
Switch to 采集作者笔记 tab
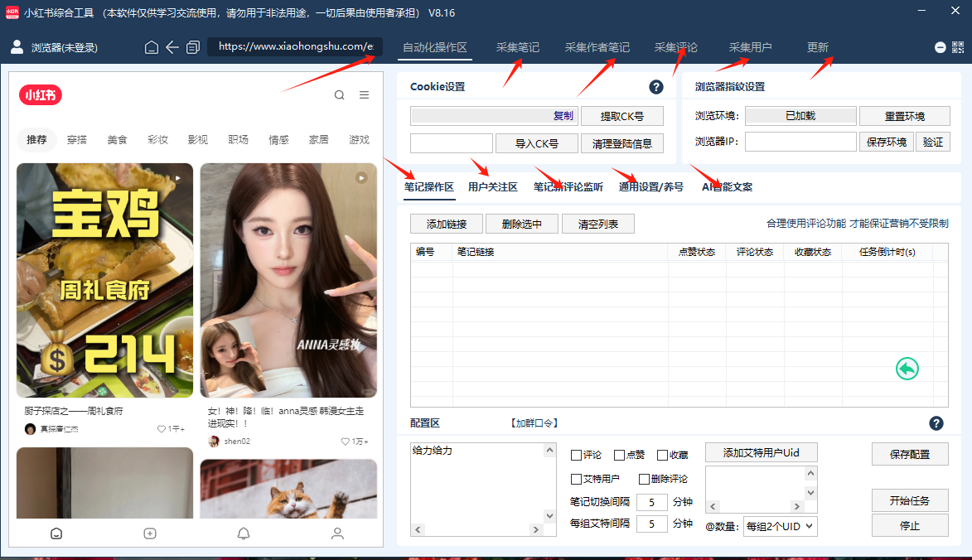point(597,47)
